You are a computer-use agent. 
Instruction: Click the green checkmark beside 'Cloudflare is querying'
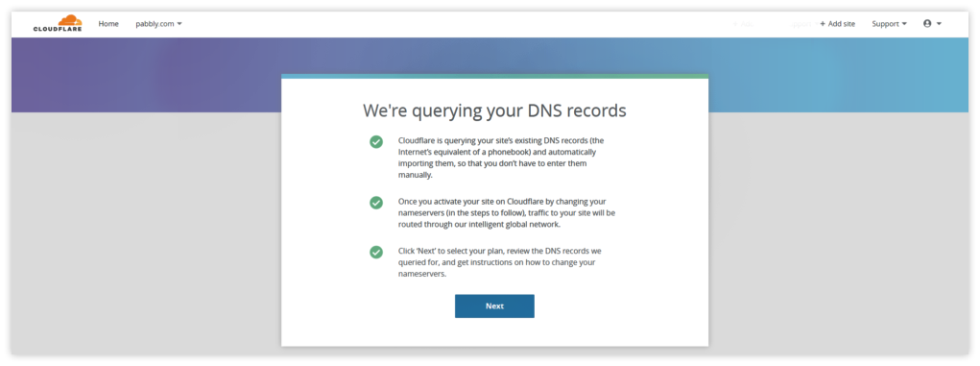coord(376,141)
